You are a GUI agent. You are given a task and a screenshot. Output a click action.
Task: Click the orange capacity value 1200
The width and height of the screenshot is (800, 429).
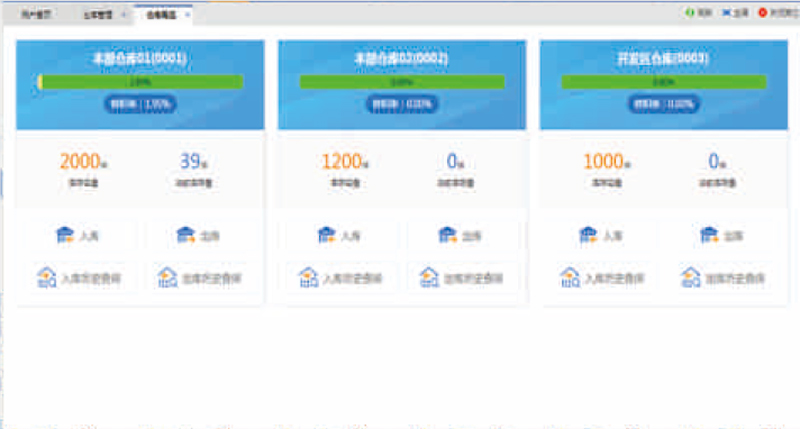341,162
